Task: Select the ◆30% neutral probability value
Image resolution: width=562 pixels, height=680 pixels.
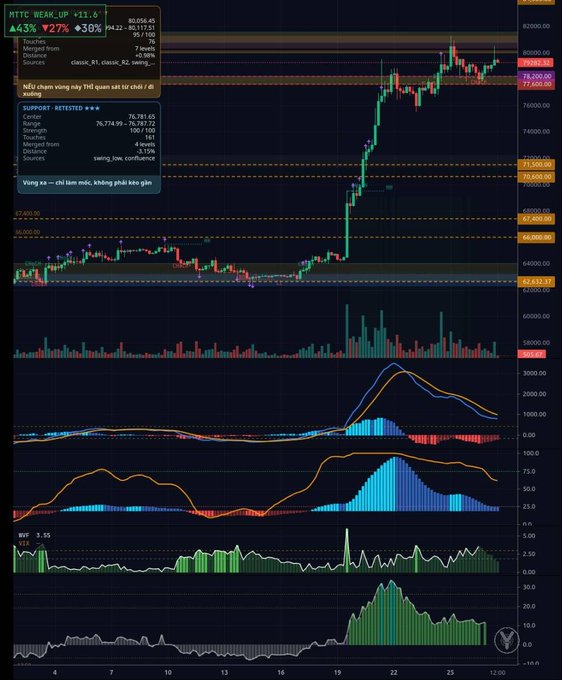Action: 88,29
